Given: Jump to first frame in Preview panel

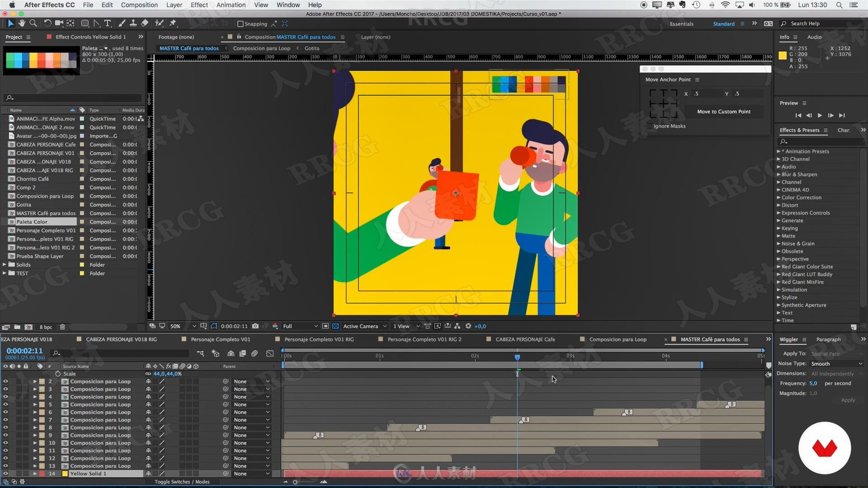Looking at the screenshot, I should [x=798, y=115].
